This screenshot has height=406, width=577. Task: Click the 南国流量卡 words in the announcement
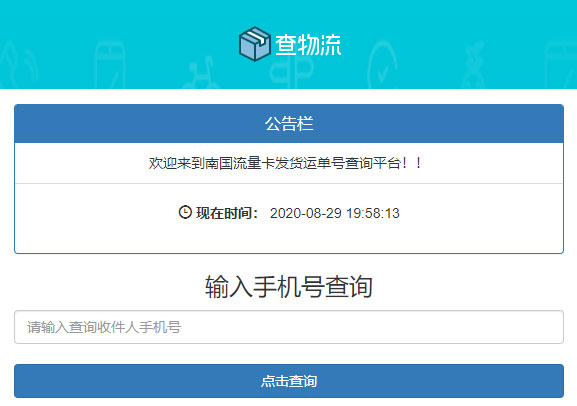pos(240,163)
